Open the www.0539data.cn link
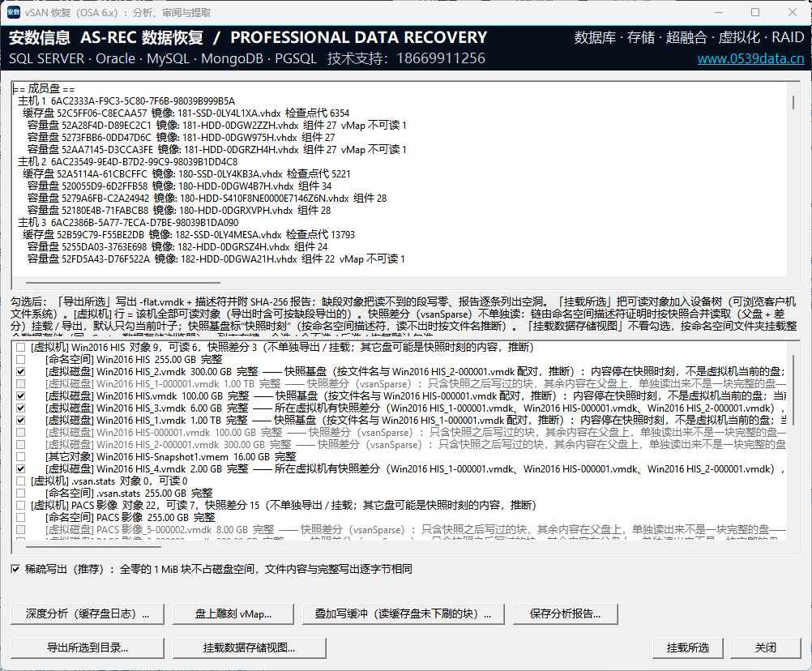812x671 pixels. [x=750, y=58]
